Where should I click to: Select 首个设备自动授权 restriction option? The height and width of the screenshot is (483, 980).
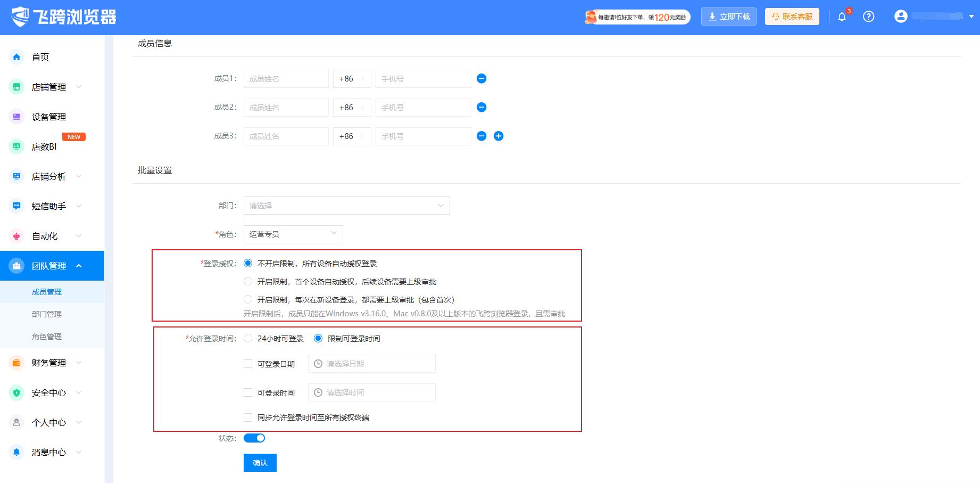(248, 281)
